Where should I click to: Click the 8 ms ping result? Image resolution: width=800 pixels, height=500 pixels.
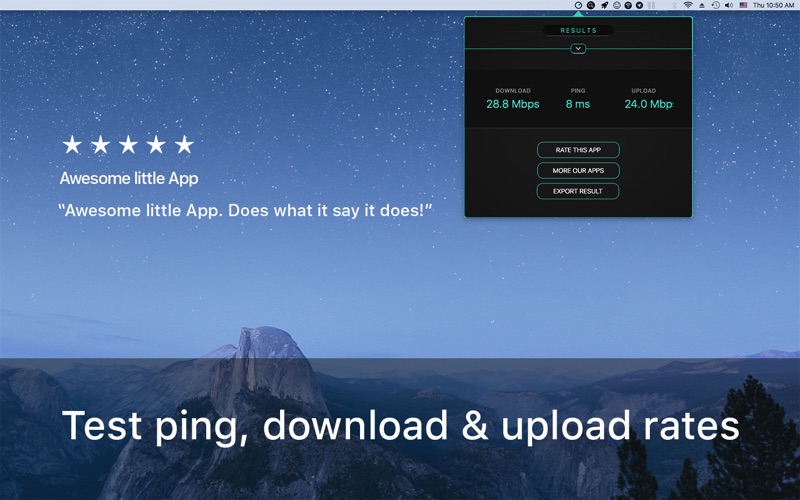point(578,104)
